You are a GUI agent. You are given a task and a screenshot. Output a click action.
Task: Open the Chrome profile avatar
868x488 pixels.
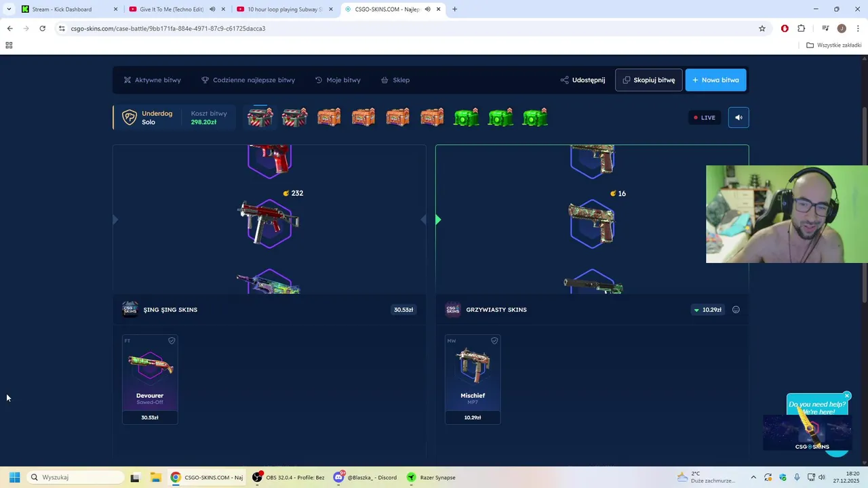click(842, 28)
